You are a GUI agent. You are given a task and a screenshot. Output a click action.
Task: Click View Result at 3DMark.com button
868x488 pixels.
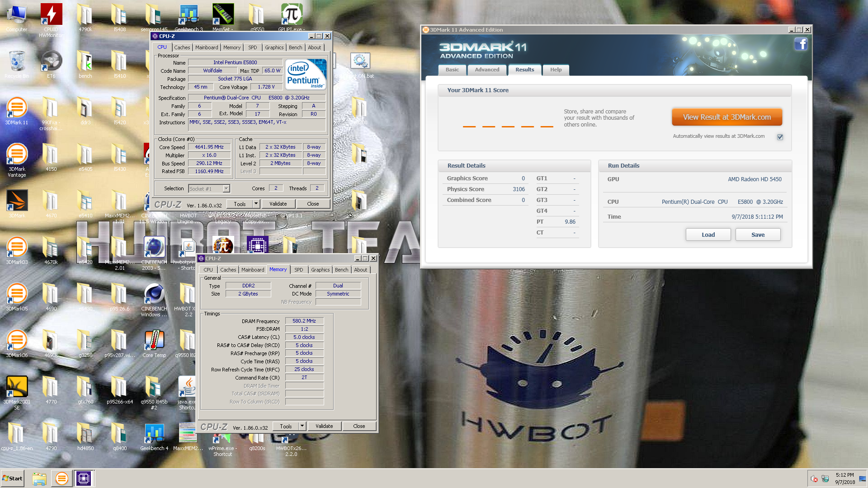click(726, 117)
